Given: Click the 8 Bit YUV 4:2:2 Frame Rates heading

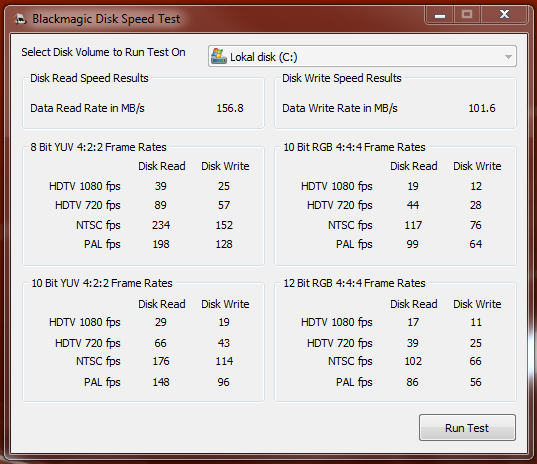Looking at the screenshot, I should coord(98,147).
